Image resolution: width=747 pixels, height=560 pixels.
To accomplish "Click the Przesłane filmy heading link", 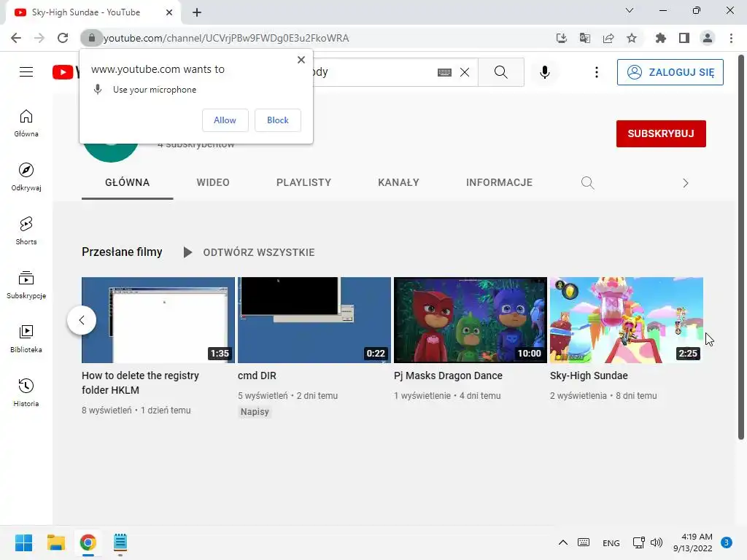I will pos(122,252).
